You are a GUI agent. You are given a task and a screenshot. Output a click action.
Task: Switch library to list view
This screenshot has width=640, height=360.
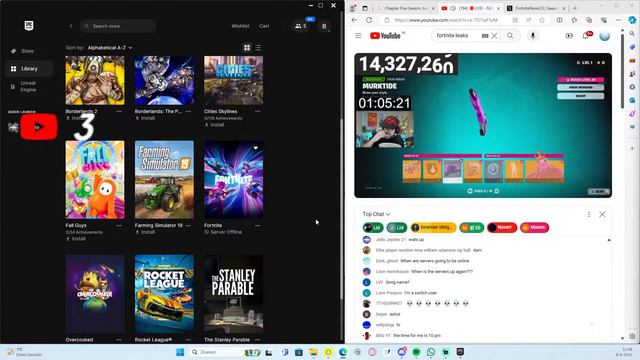click(x=258, y=48)
